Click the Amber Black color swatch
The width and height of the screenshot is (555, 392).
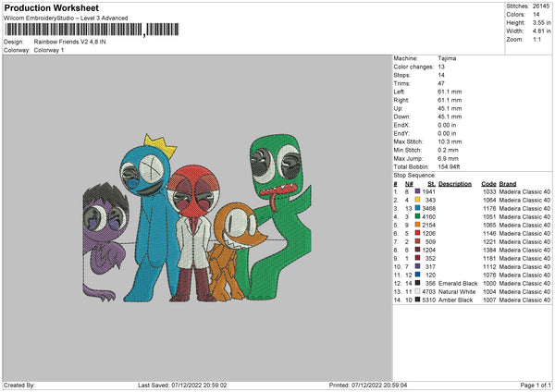tap(417, 300)
